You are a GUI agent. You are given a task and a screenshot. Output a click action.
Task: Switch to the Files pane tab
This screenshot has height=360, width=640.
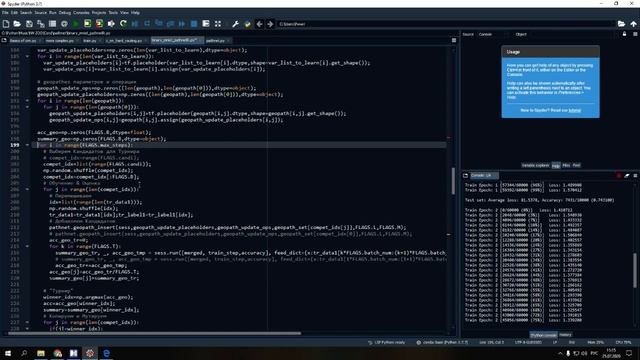[576, 165]
